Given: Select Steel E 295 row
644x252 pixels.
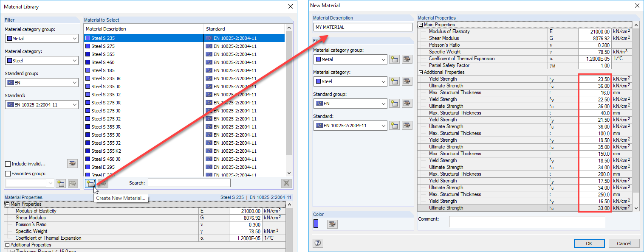Looking at the screenshot, I should (x=184, y=167).
